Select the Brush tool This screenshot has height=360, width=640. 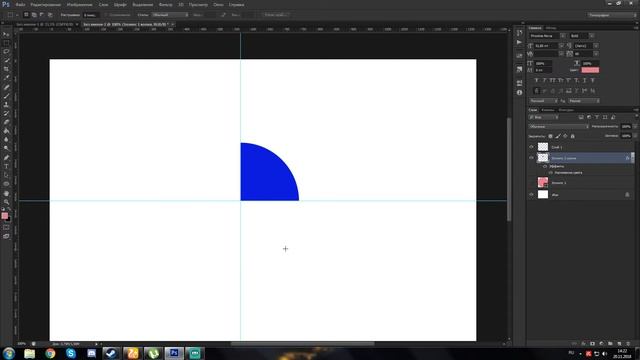pos(6,96)
